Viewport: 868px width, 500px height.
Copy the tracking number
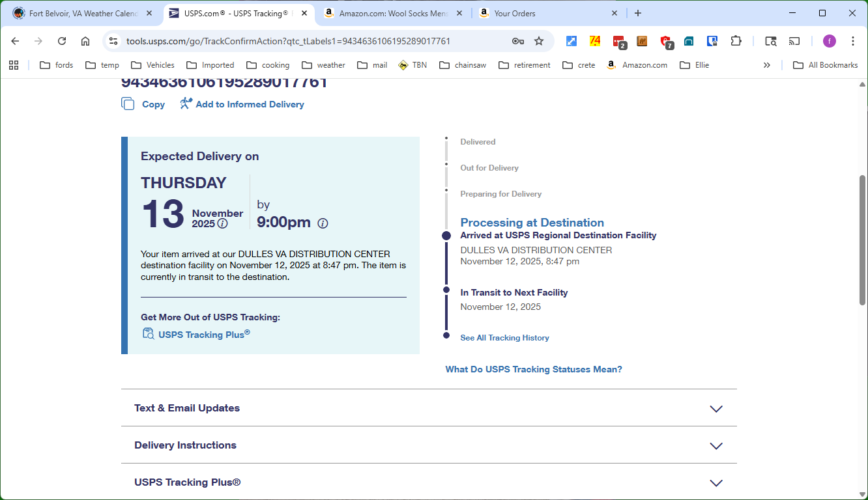(128, 104)
